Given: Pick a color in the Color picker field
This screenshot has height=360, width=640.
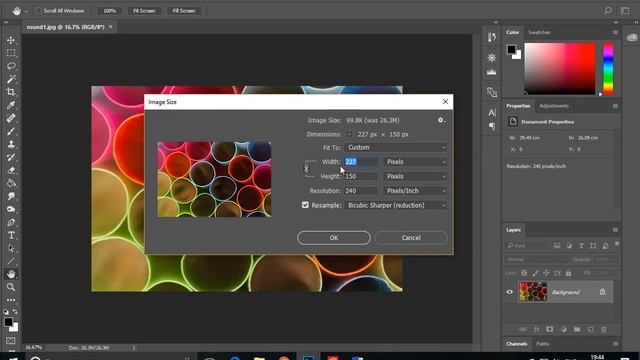Looking at the screenshot, I should [x=560, y=69].
